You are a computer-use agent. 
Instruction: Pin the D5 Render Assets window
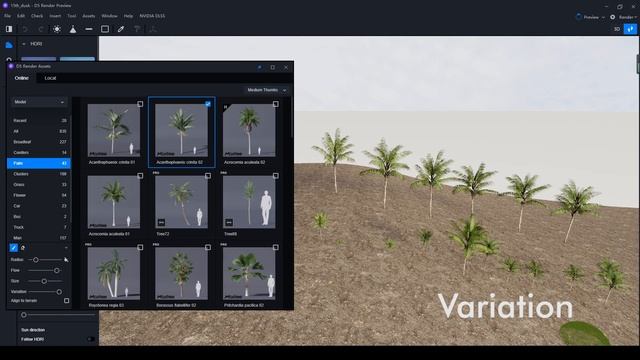(260, 67)
